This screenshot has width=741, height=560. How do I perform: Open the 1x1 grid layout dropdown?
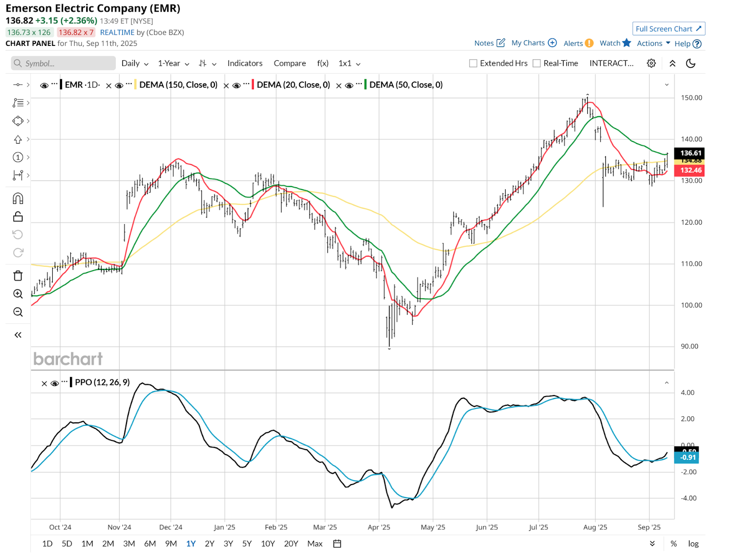pyautogui.click(x=349, y=63)
